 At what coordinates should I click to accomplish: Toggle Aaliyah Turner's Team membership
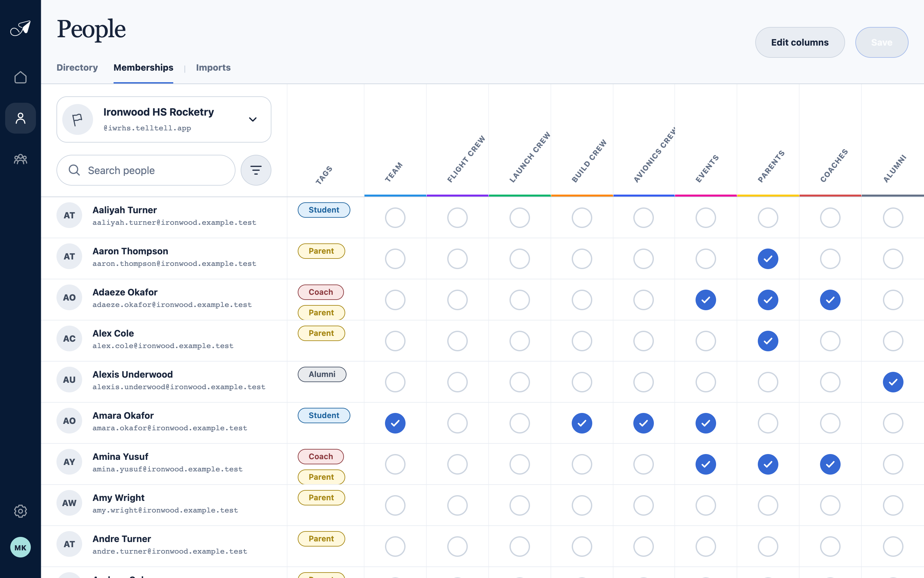[395, 217]
